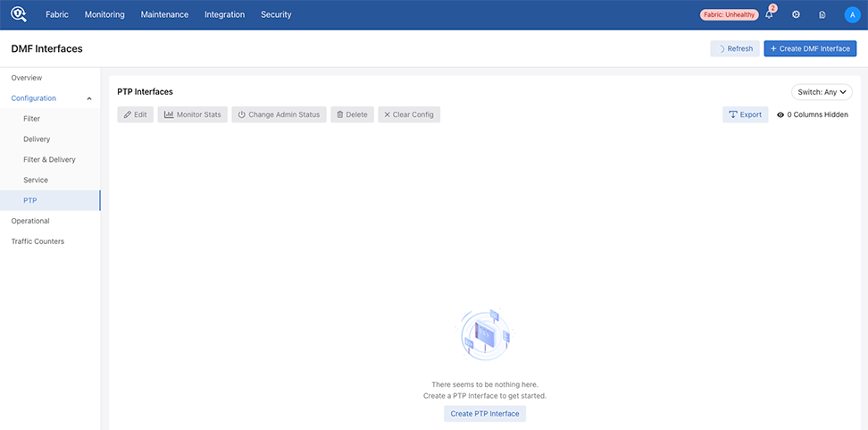
Task: Open the Monitoring menu
Action: [104, 15]
